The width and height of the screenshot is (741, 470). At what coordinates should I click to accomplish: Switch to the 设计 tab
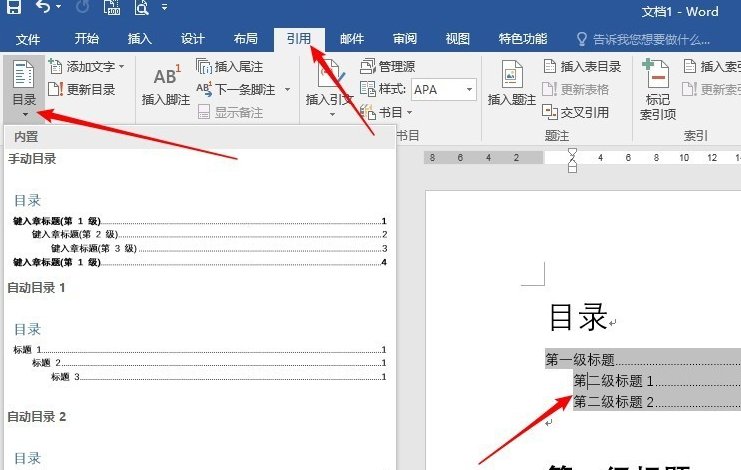tap(192, 39)
